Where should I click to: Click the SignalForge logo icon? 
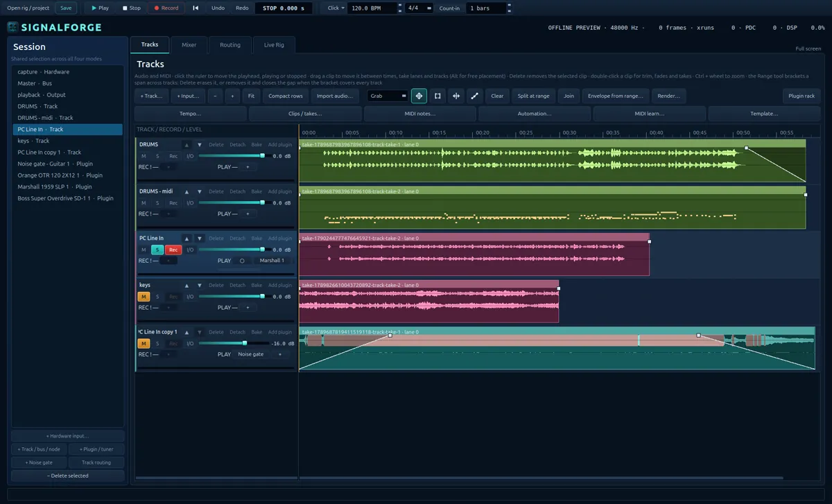coord(12,28)
